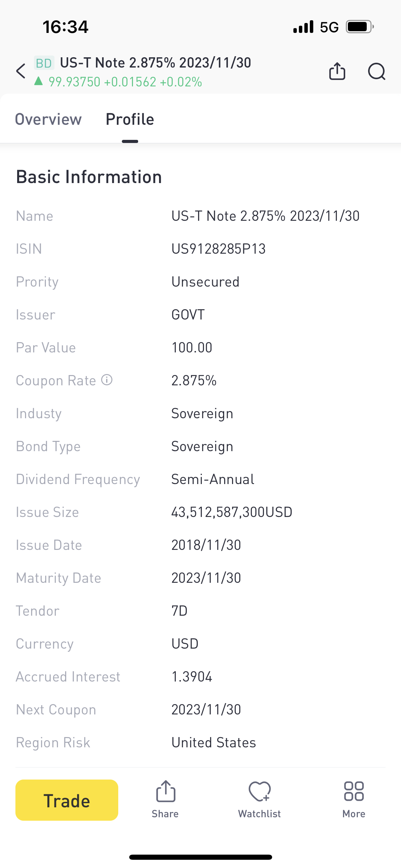Tap the battery indicator in status bar
This screenshot has width=401, height=868.
[359, 27]
